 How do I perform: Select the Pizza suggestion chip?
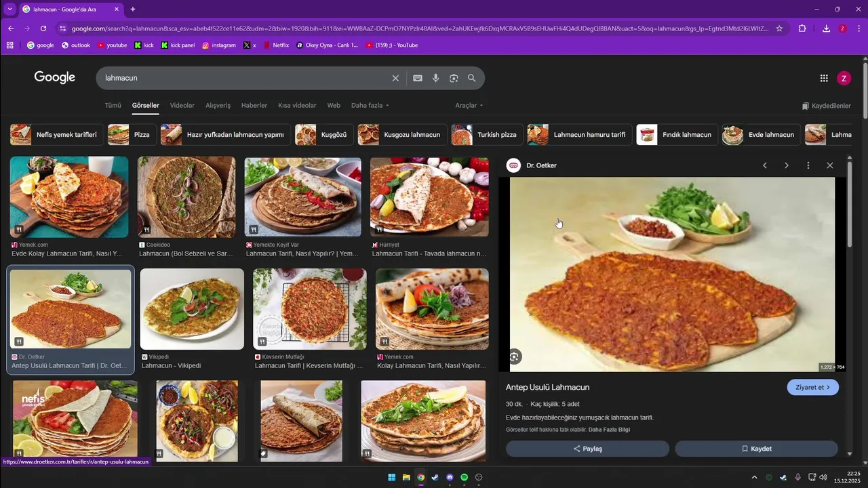(x=132, y=135)
